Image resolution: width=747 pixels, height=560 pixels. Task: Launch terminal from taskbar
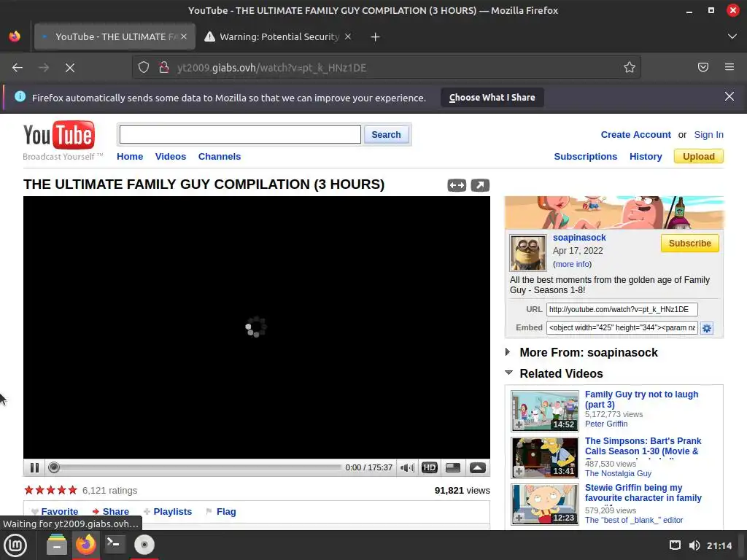coord(115,545)
